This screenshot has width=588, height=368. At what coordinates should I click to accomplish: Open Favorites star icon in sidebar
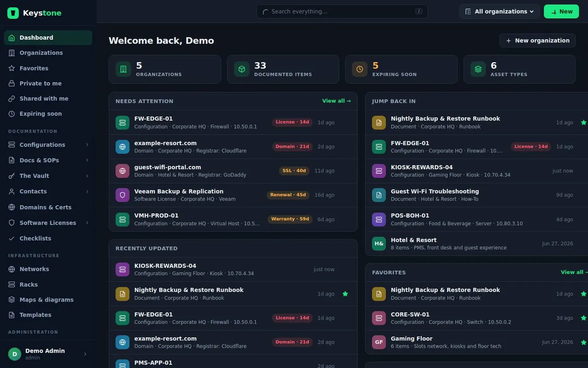pos(12,68)
